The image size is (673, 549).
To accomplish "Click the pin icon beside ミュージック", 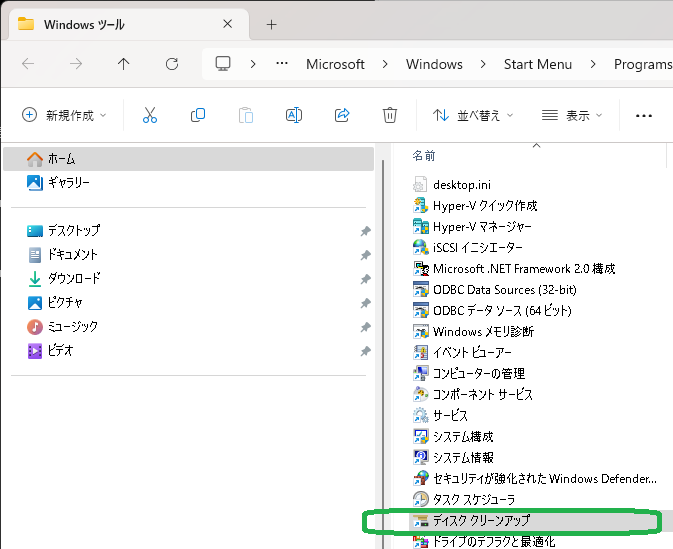I will pos(365,328).
